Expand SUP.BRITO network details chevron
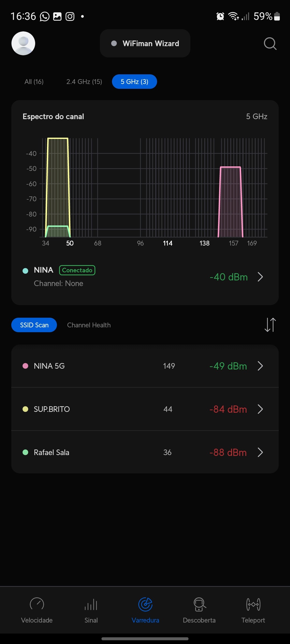Viewport: 290px width, 644px height. [x=260, y=409]
